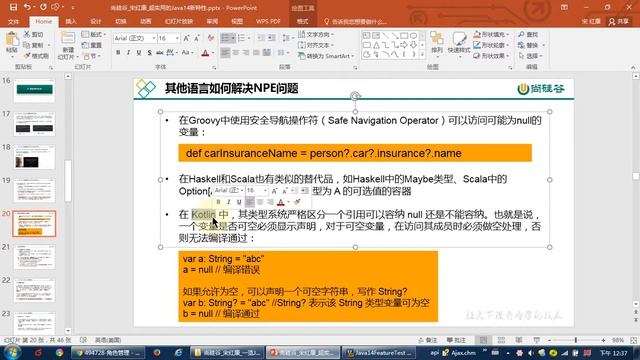Image resolution: width=640 pixels, height=360 pixels.
Task: Switch to the drawing Format tab
Action: pos(302,21)
